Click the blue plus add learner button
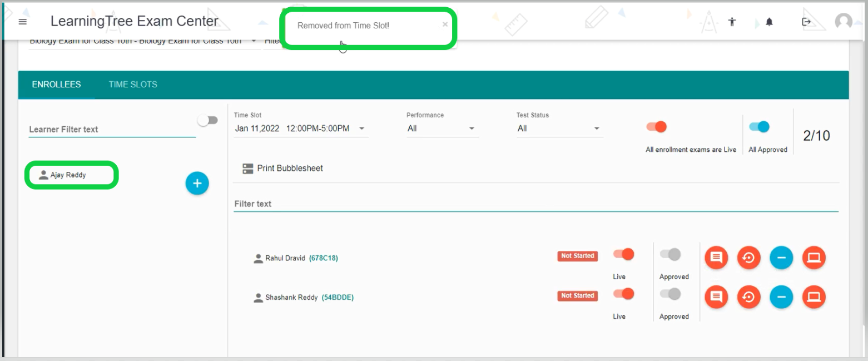The image size is (868, 361). coord(197,183)
